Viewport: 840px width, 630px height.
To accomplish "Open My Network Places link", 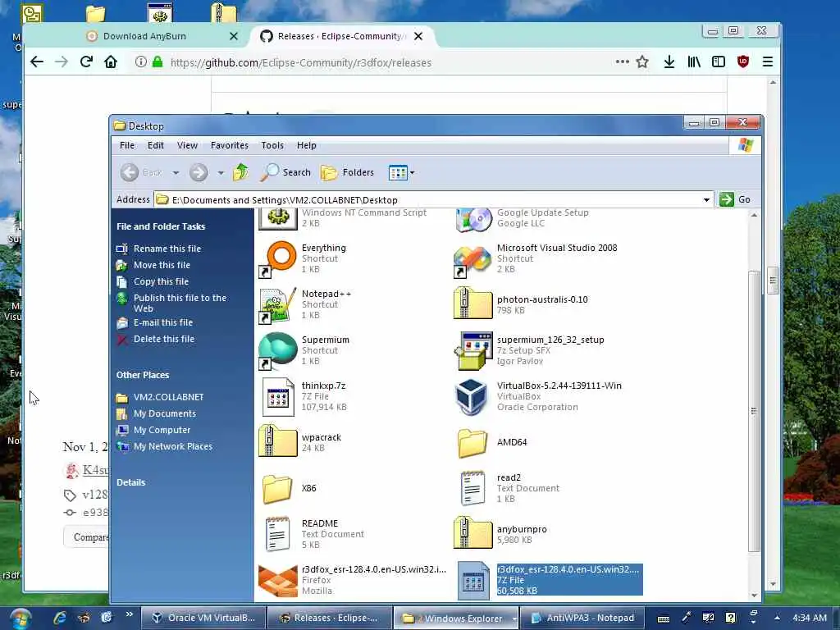I will (173, 446).
